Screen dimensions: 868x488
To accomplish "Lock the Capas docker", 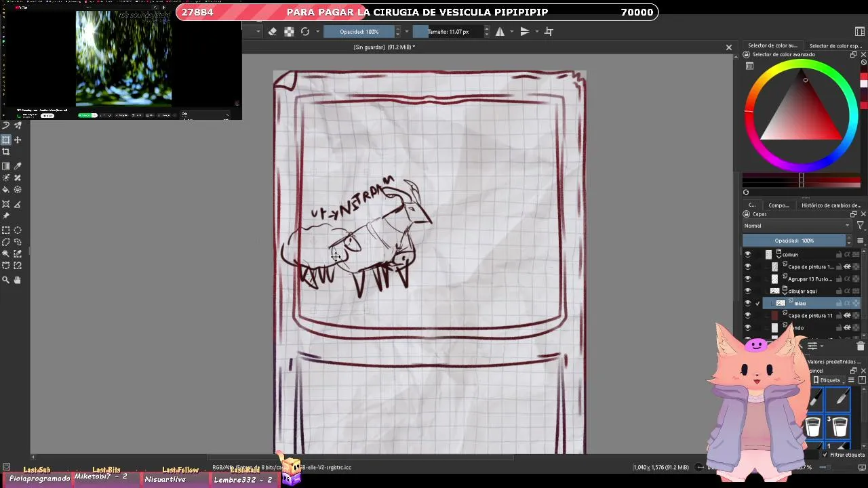I will point(746,214).
